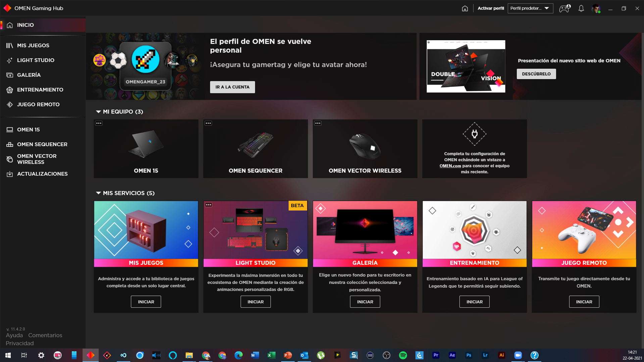Open options menu on OMEN SEQUENCER card
This screenshot has height=362, width=644.
[x=208, y=123]
